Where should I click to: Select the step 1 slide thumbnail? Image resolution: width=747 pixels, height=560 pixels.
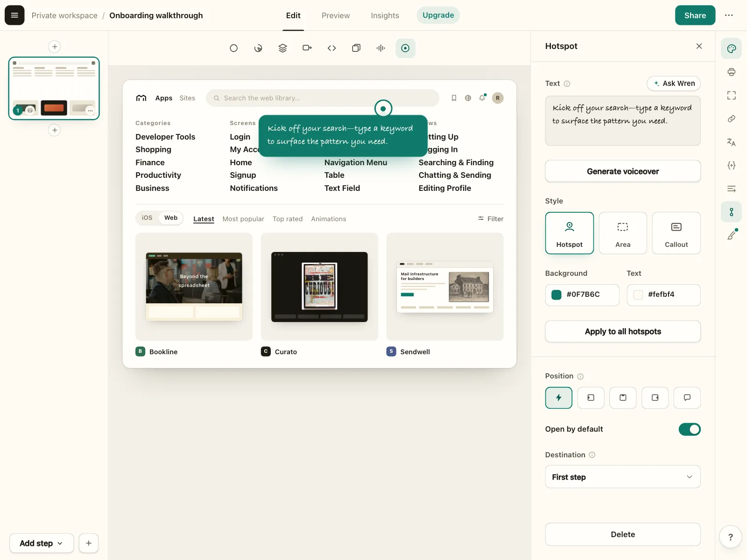pyautogui.click(x=54, y=89)
